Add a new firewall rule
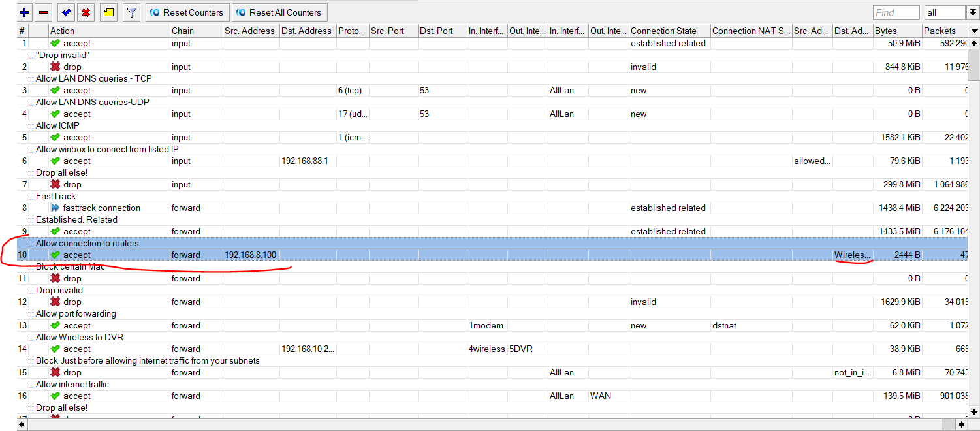 point(24,12)
